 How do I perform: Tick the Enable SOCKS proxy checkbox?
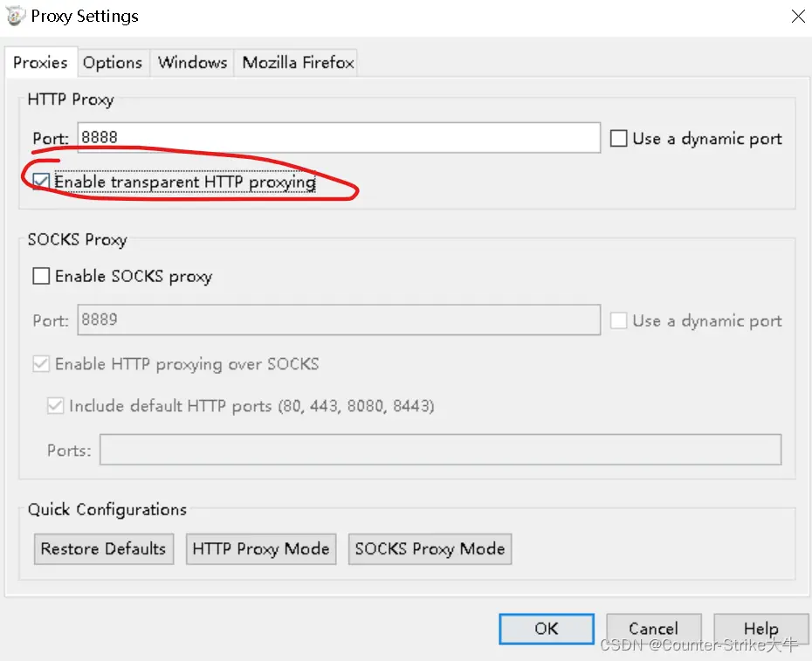click(41, 277)
